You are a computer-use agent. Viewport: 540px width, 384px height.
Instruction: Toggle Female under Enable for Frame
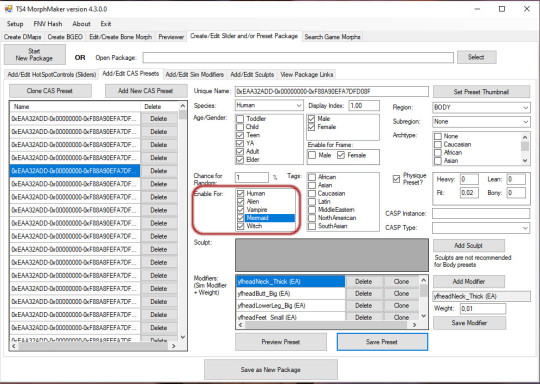[341, 155]
